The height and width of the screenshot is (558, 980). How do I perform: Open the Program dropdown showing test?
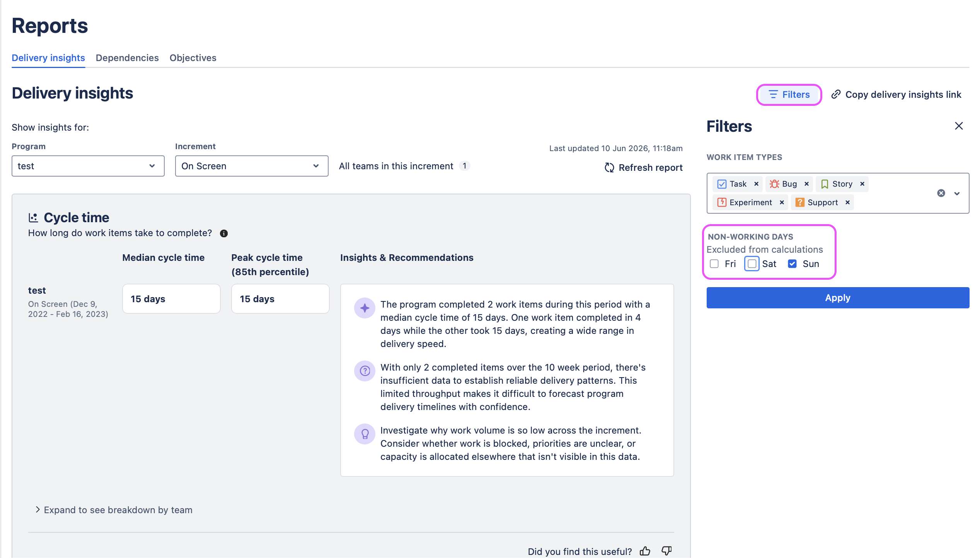(88, 166)
